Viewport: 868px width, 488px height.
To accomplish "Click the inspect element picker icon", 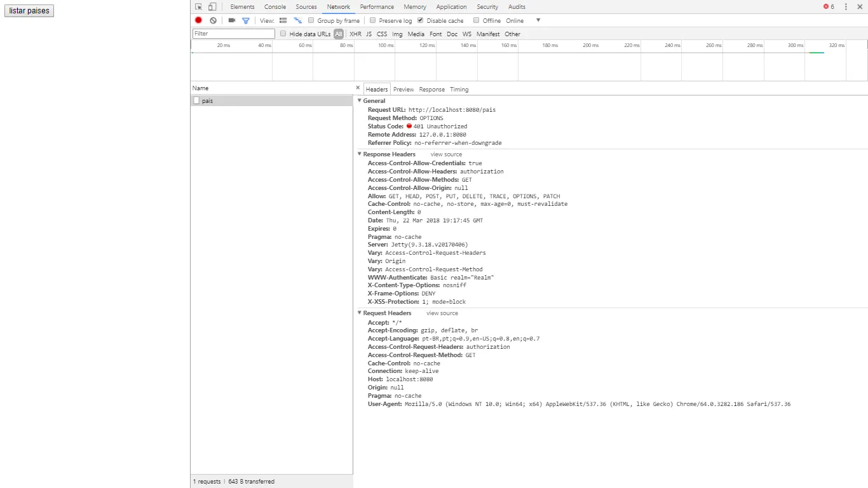I will pos(199,7).
